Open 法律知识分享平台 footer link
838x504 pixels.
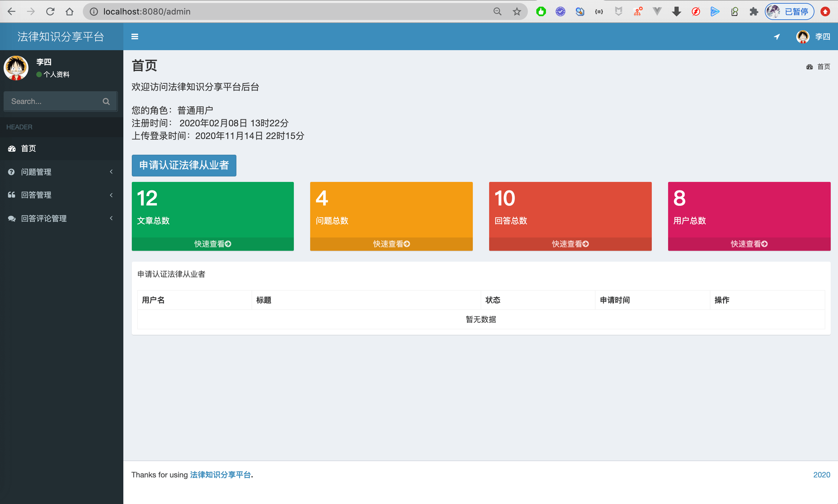(x=220, y=474)
